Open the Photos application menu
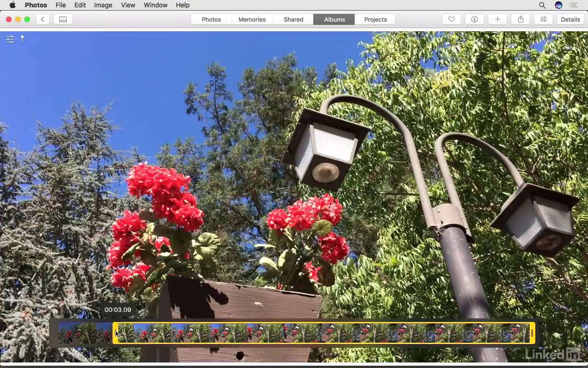Viewport: 588px width, 368px height. point(36,5)
